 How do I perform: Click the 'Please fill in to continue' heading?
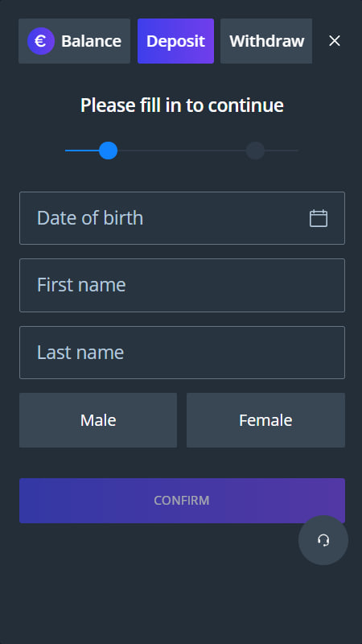pos(182,105)
